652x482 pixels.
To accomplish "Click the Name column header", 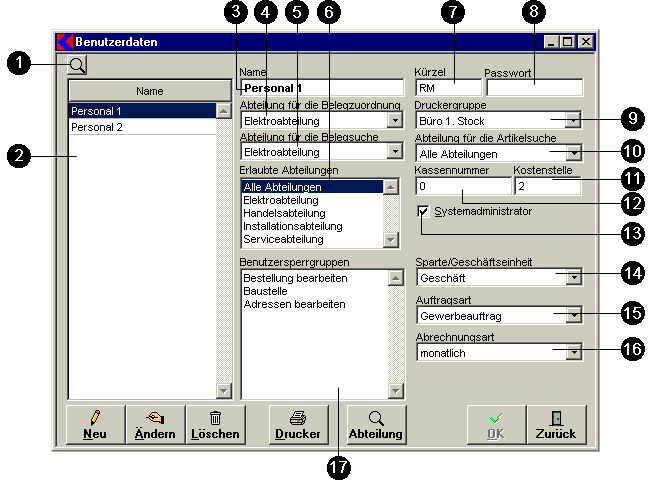I will pyautogui.click(x=149, y=91).
